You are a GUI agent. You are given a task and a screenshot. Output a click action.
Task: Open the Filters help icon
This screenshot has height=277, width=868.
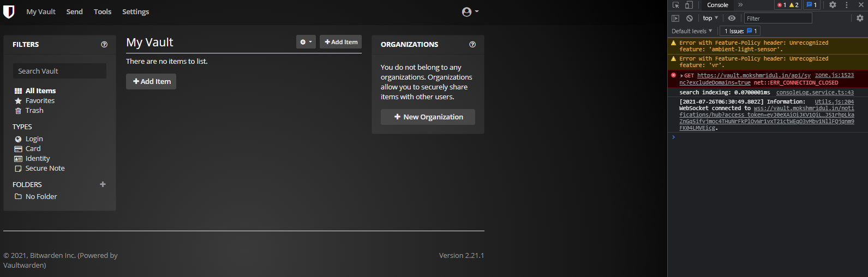point(104,45)
